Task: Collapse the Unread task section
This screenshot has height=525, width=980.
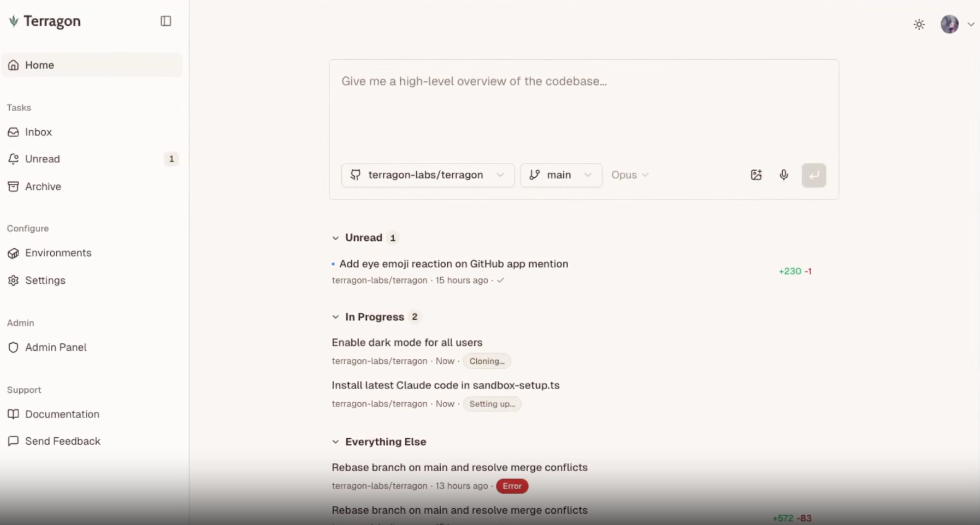Action: 335,238
